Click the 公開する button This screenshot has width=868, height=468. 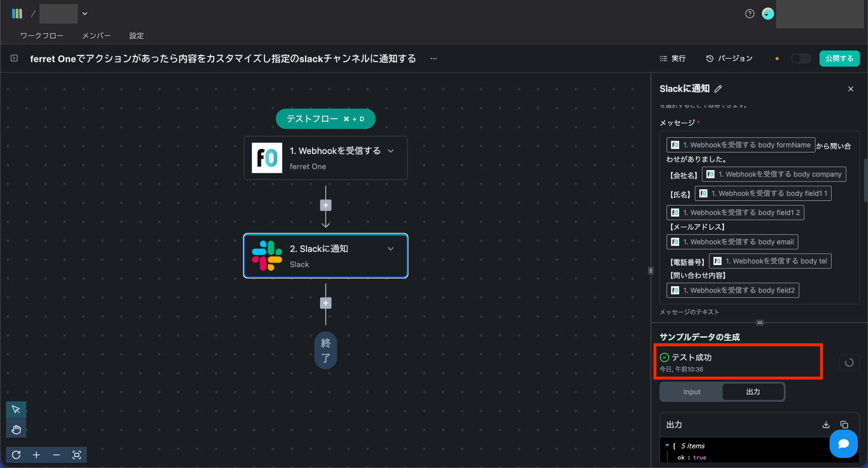pos(839,59)
